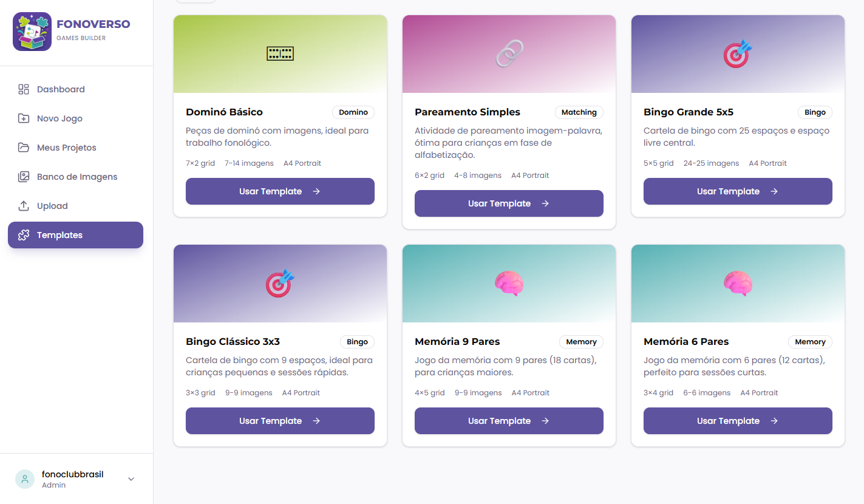864x504 pixels.
Task: Click the FONOVERSO brand name
Action: (94, 24)
